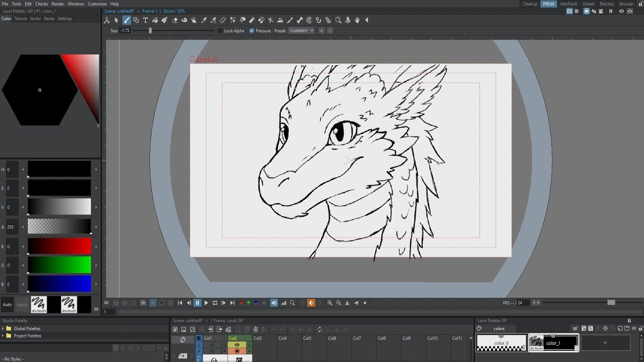Image resolution: width=644 pixels, height=362 pixels.
Task: Click hue slider left arrow
Action: 23,169
